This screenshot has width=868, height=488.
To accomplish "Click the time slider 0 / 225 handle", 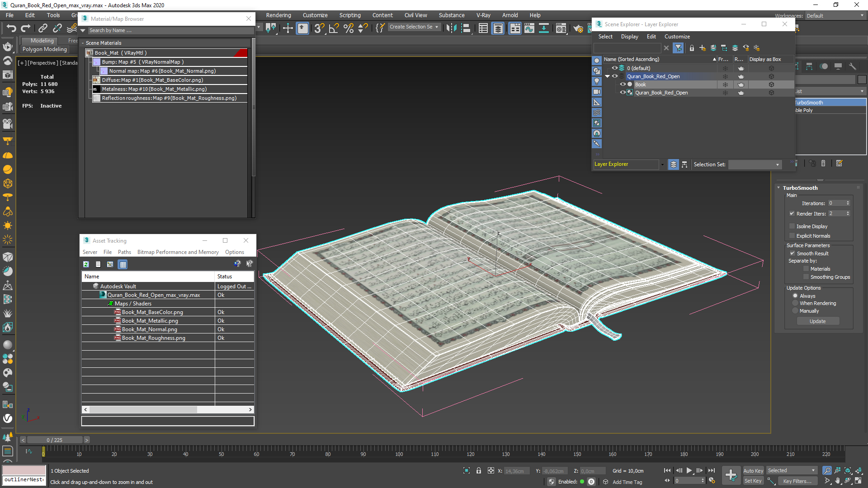I will [55, 440].
